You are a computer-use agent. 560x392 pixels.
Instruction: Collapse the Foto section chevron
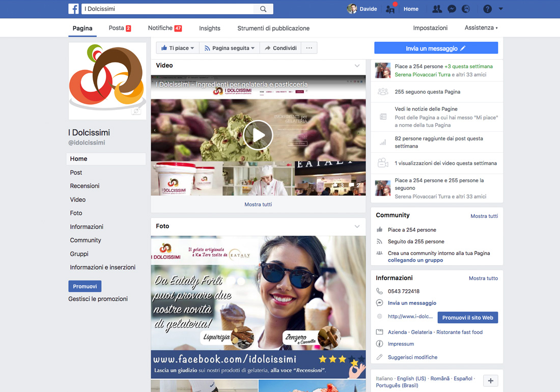(x=357, y=227)
